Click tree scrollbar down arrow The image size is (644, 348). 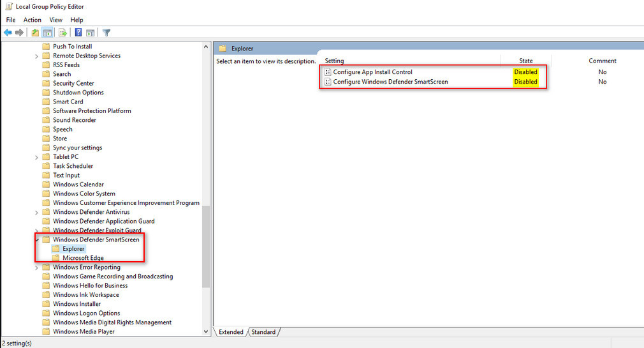(x=206, y=331)
